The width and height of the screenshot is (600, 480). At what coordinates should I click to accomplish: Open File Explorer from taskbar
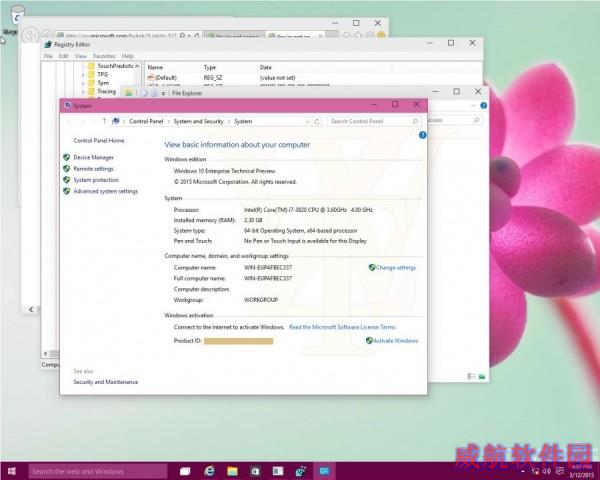click(232, 471)
